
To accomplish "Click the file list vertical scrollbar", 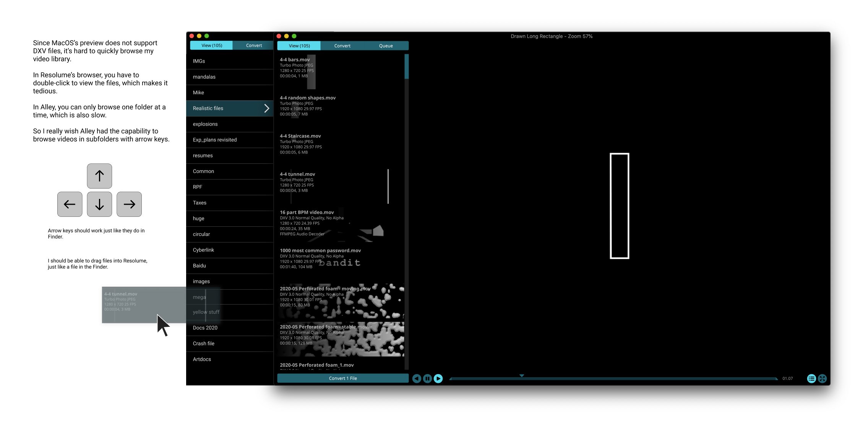I will point(406,67).
